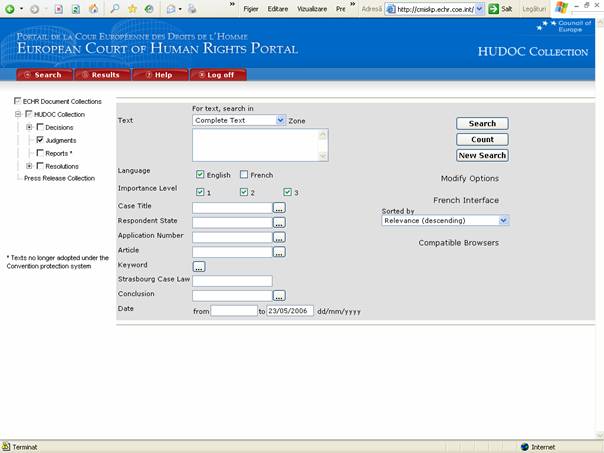The height and width of the screenshot is (453, 604).
Task: Open Case Title lookup ellipsis button
Action: tap(279, 208)
